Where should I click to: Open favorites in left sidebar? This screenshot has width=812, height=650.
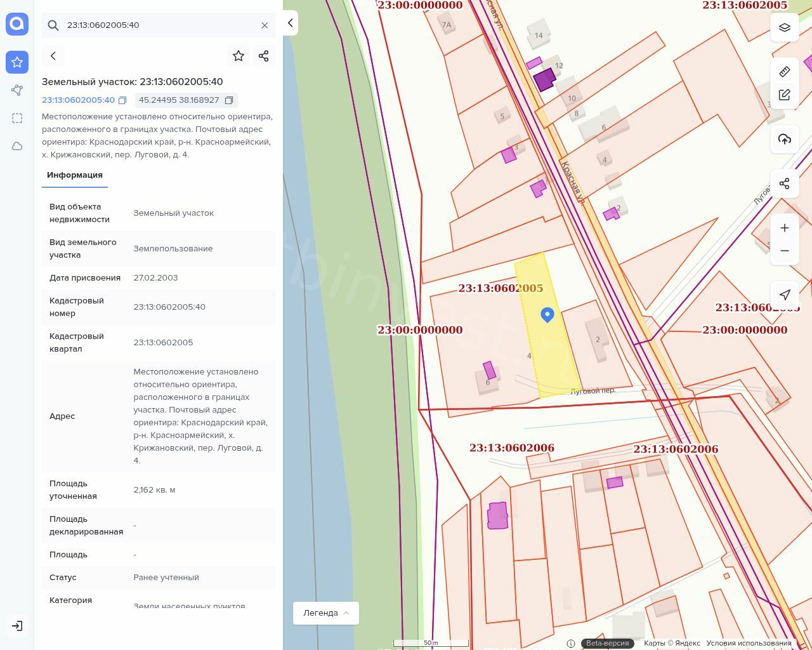click(17, 62)
